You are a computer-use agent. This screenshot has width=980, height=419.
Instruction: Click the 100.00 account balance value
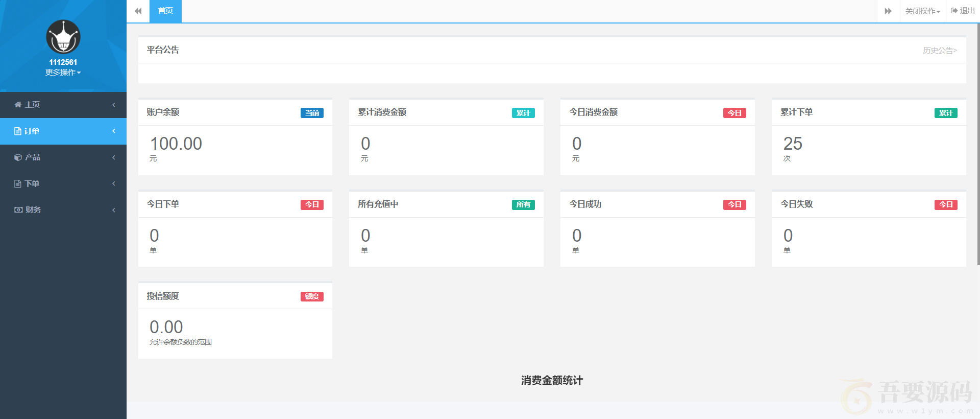click(x=176, y=144)
